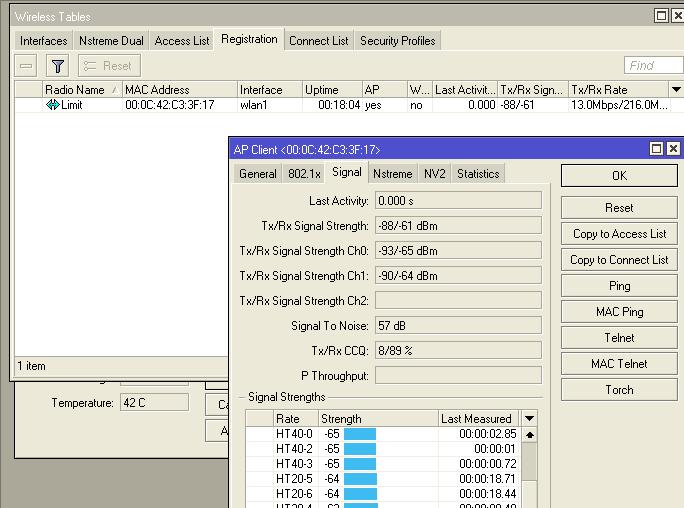Select the HT40-0 rate row
The width and height of the screenshot is (684, 508).
tap(383, 434)
